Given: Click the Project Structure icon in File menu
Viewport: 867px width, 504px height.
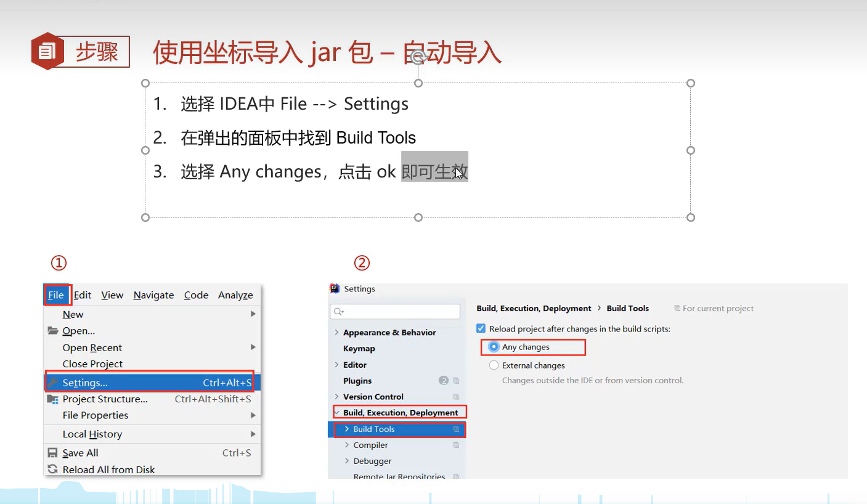Looking at the screenshot, I should coord(53,399).
